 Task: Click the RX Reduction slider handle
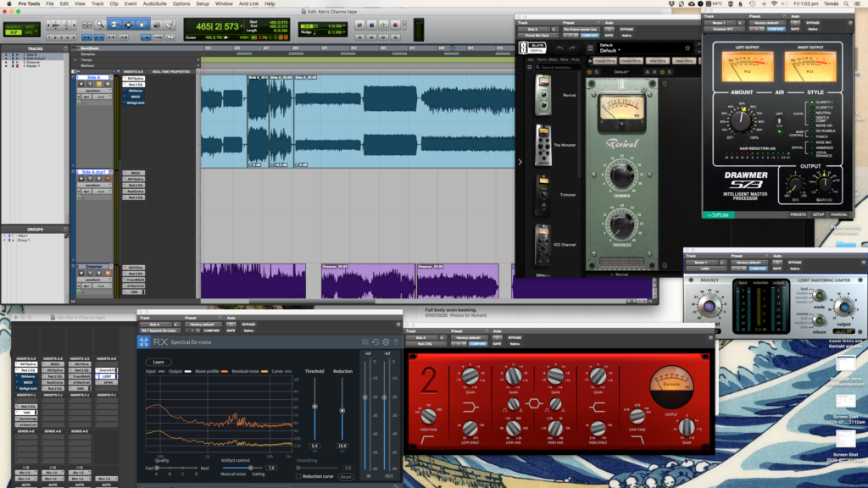tap(342, 411)
